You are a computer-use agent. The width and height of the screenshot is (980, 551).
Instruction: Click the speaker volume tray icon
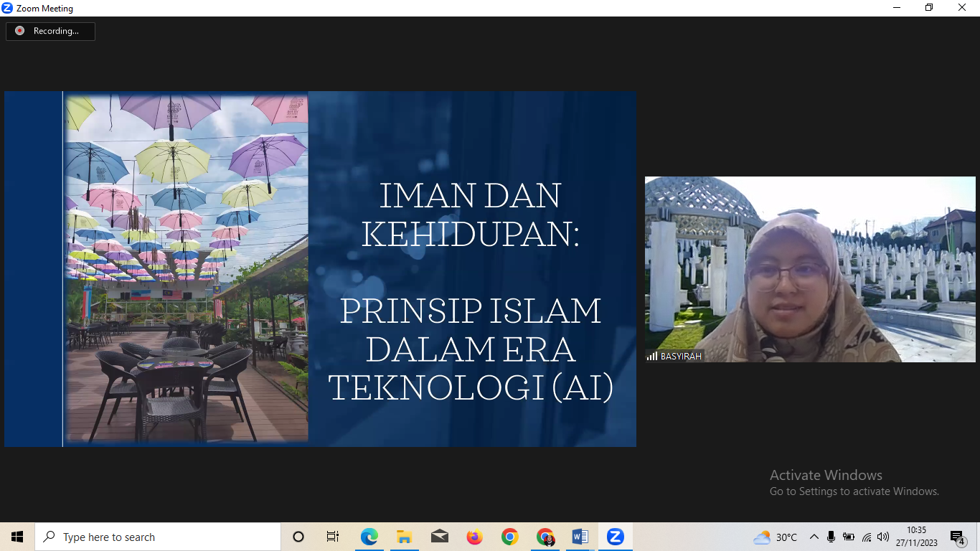pos(883,537)
